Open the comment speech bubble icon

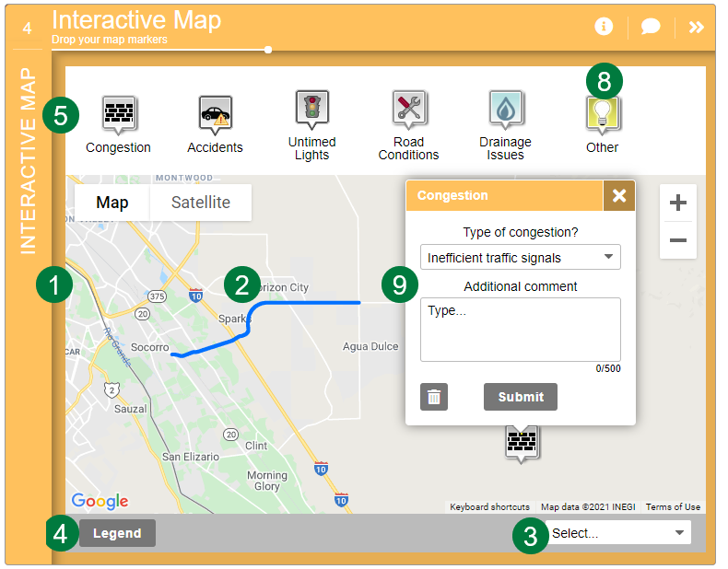651,27
